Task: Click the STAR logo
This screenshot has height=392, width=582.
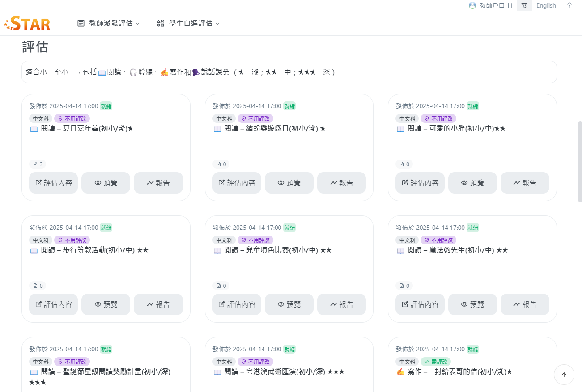Action: 28,23
